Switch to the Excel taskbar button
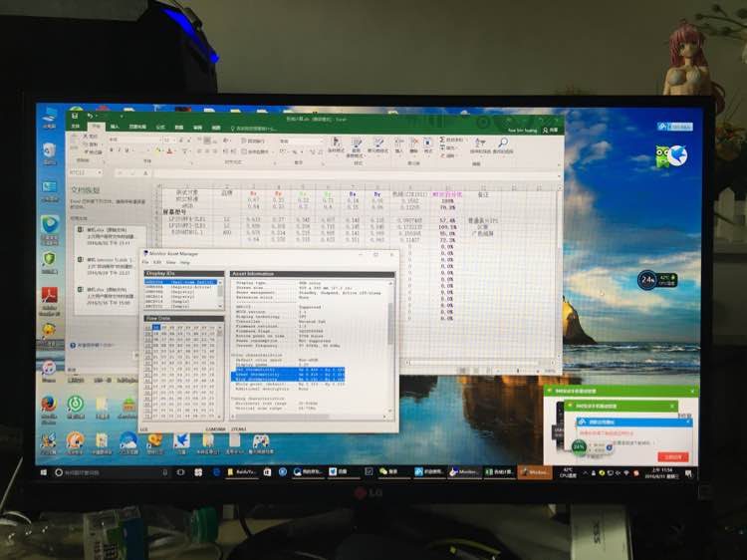Image resolution: width=747 pixels, height=560 pixels. click(x=498, y=472)
